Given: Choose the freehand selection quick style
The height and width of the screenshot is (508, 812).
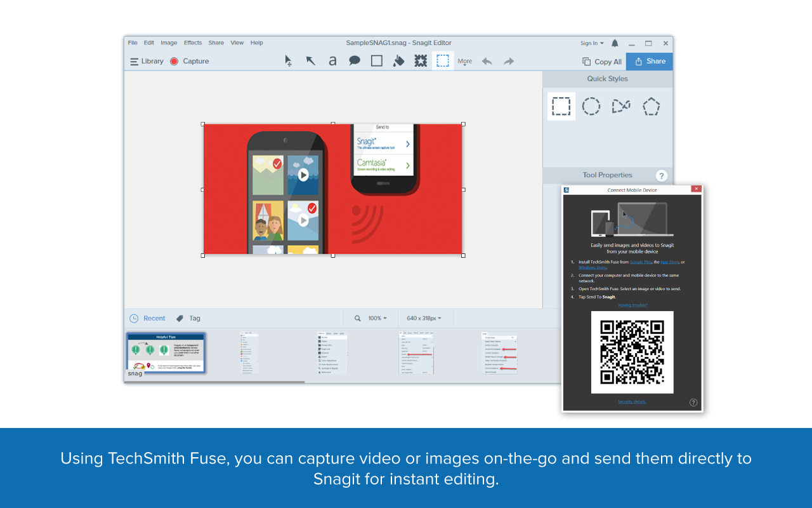Looking at the screenshot, I should tap(621, 106).
